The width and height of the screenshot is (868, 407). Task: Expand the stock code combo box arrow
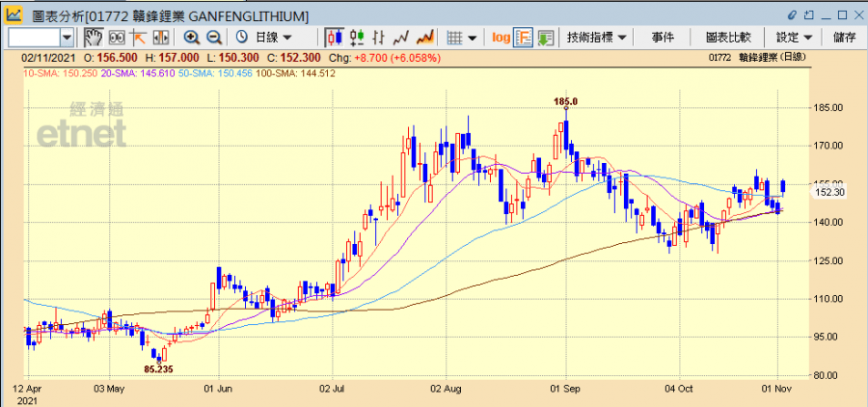pyautogui.click(x=67, y=37)
